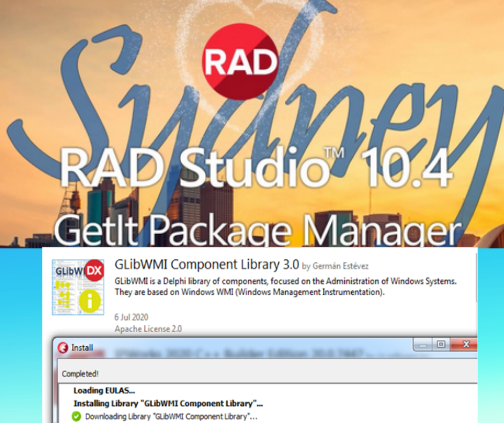504x423 pixels.
Task: Click the 'GetIt Package Manager' banner text
Action: coord(257,230)
